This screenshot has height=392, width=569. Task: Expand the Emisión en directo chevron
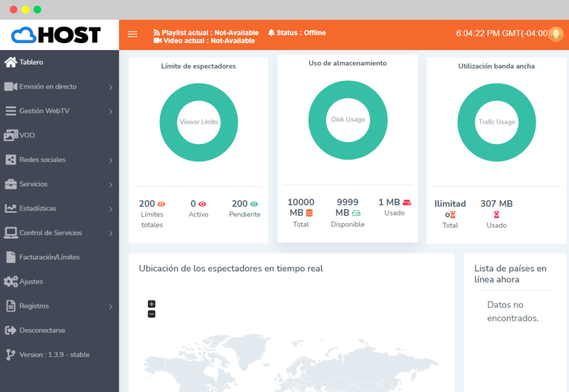tap(111, 87)
